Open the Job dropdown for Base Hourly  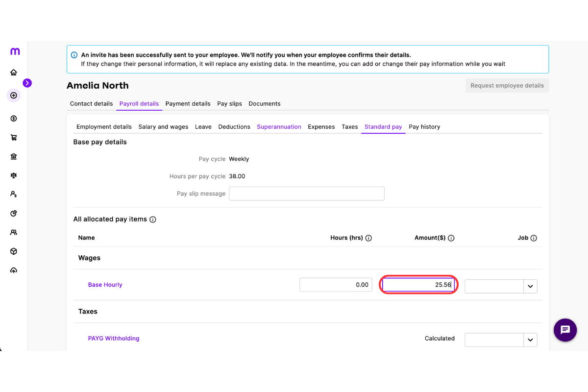pos(530,286)
